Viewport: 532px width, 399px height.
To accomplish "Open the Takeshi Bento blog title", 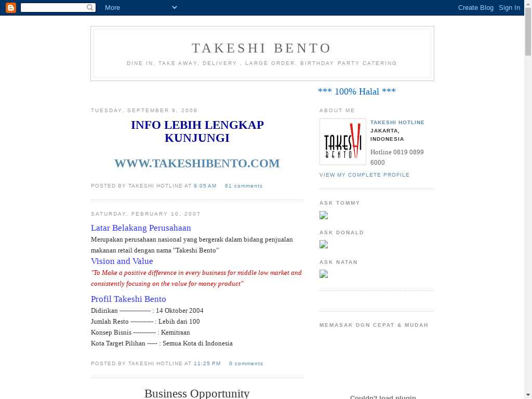I will point(262,48).
